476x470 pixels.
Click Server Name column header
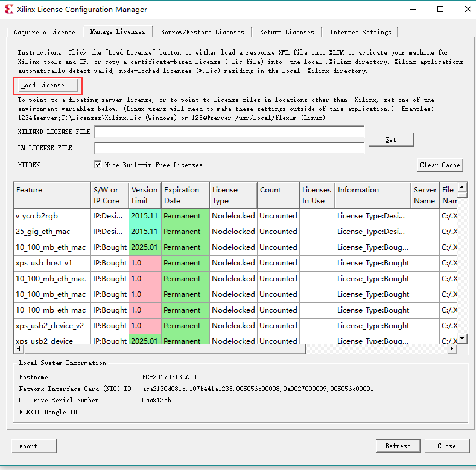pos(425,195)
